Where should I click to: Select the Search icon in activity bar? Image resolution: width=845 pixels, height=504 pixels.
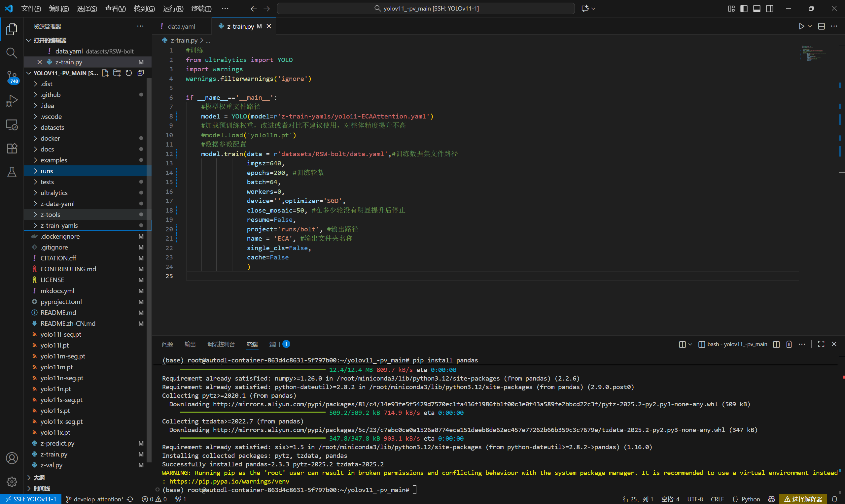tap(12, 53)
